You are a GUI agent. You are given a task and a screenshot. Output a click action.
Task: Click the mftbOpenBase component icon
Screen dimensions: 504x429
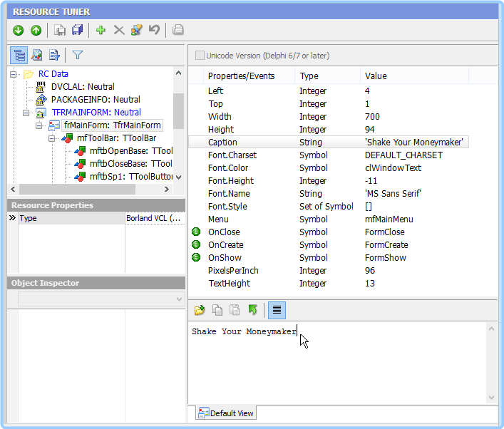(x=80, y=151)
